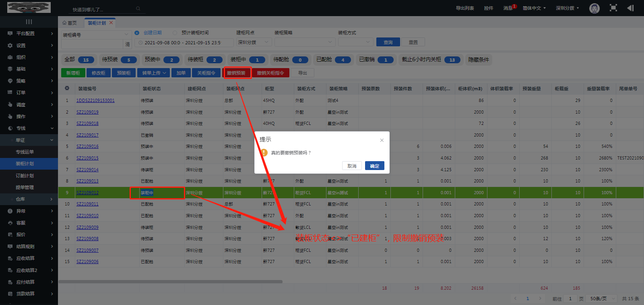
Task: Open 专线运单 in sidebar submenu
Action: pos(25,152)
